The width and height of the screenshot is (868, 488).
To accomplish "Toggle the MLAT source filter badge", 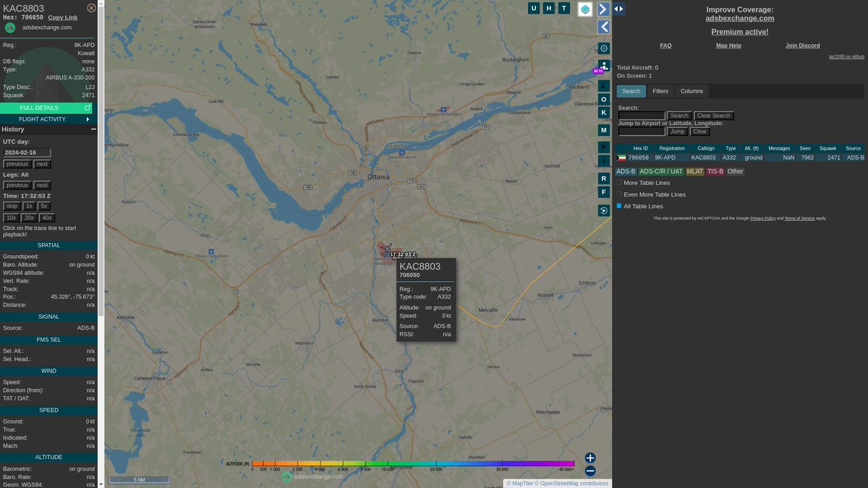I will pyautogui.click(x=694, y=171).
